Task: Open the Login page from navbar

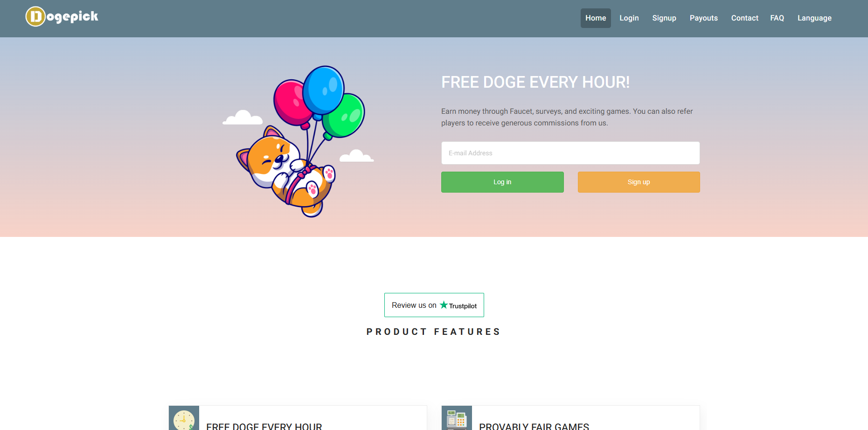Action: pos(629,18)
